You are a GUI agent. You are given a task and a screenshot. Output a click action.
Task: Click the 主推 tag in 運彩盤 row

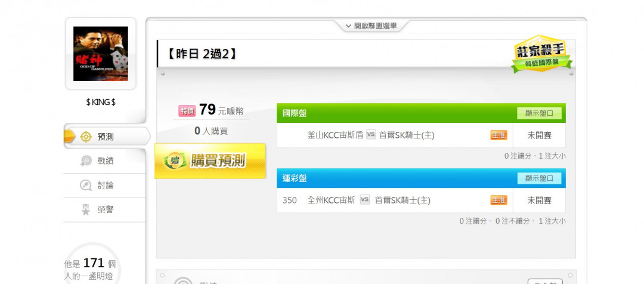499,200
